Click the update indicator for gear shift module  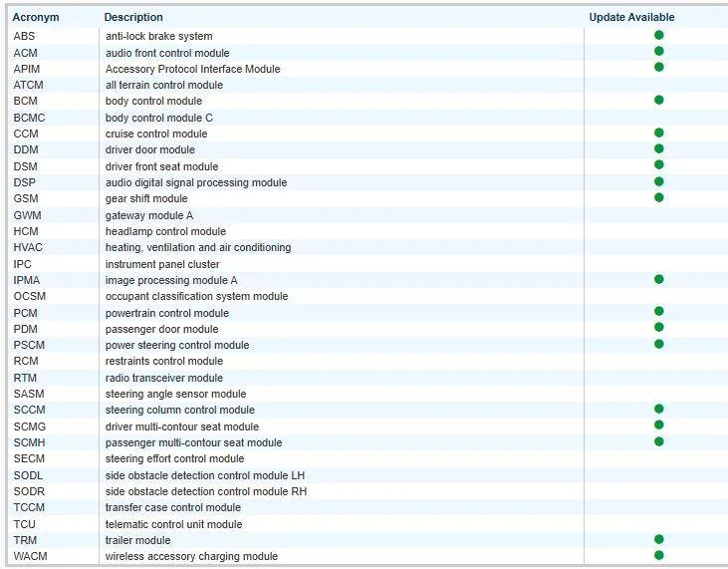[x=658, y=197]
